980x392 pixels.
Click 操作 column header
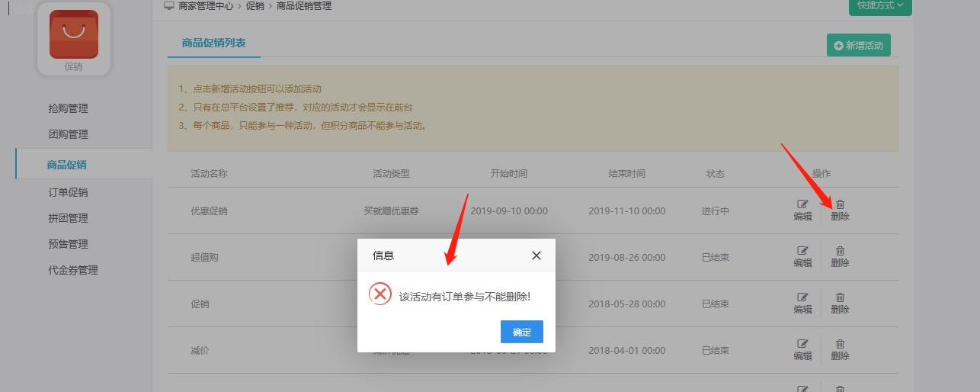tap(821, 174)
